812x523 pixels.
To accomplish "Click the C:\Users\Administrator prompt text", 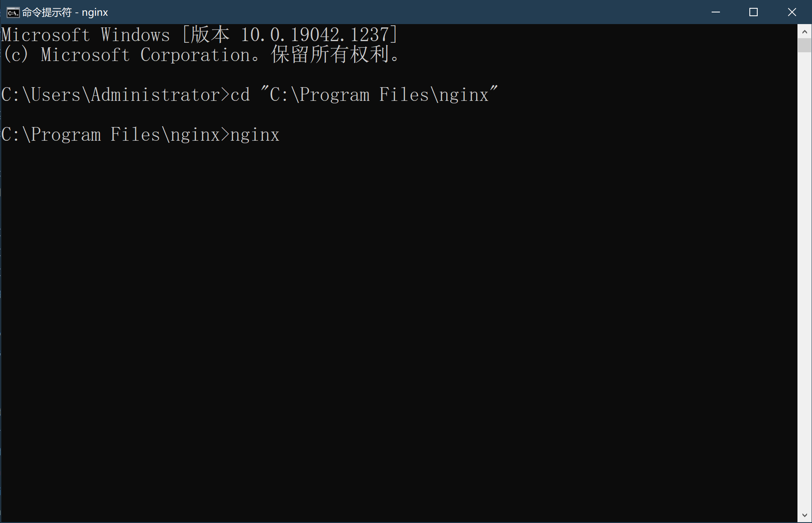I will point(111,95).
